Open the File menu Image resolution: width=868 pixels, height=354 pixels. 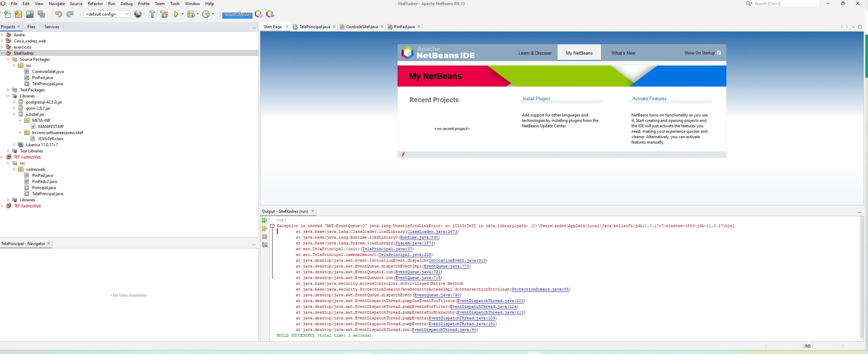[x=14, y=4]
